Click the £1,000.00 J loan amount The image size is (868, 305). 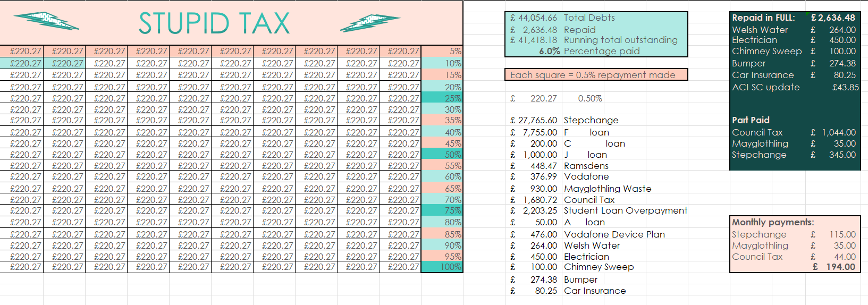pos(534,155)
